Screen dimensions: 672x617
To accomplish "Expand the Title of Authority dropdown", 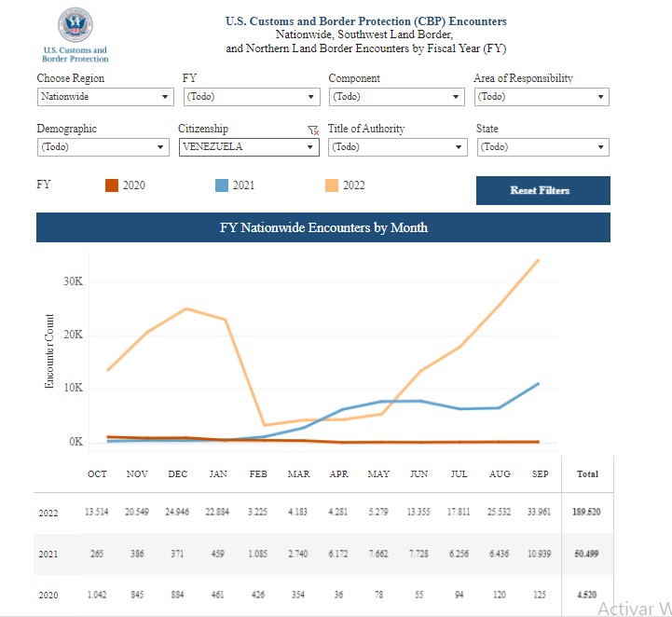I will 397,147.
